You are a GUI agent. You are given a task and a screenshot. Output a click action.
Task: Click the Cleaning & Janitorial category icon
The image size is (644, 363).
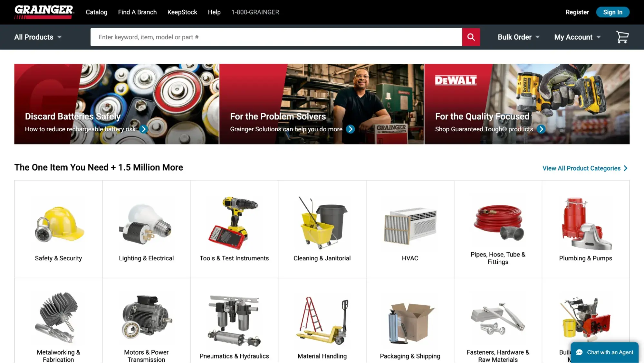tap(322, 223)
